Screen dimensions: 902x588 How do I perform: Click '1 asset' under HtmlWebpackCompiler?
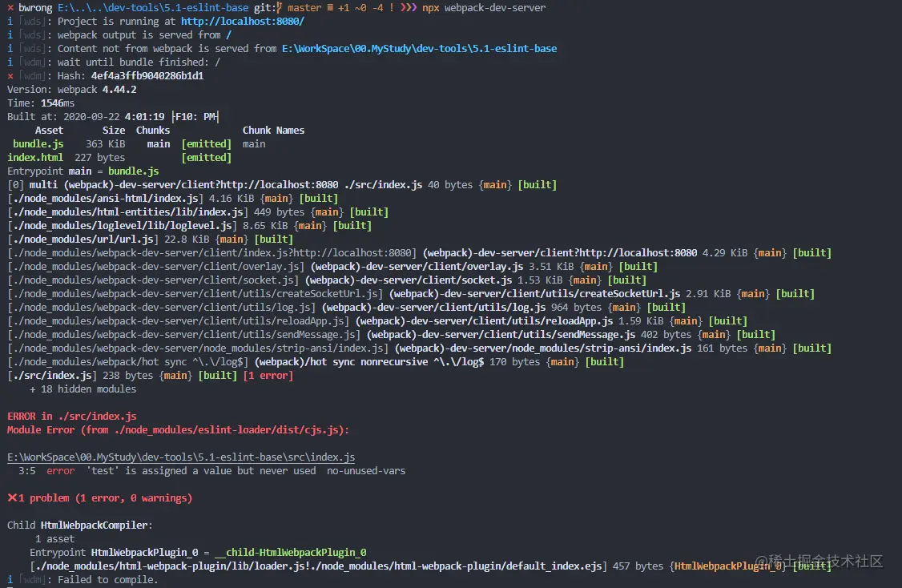[54, 539]
